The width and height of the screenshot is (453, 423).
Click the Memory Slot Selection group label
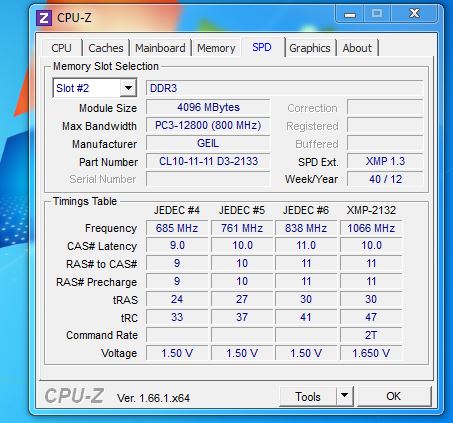coord(106,66)
